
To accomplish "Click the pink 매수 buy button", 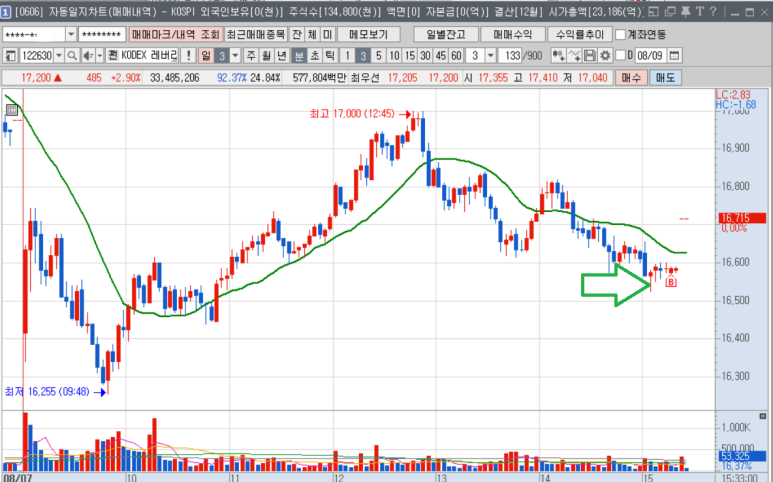I will coord(631,78).
